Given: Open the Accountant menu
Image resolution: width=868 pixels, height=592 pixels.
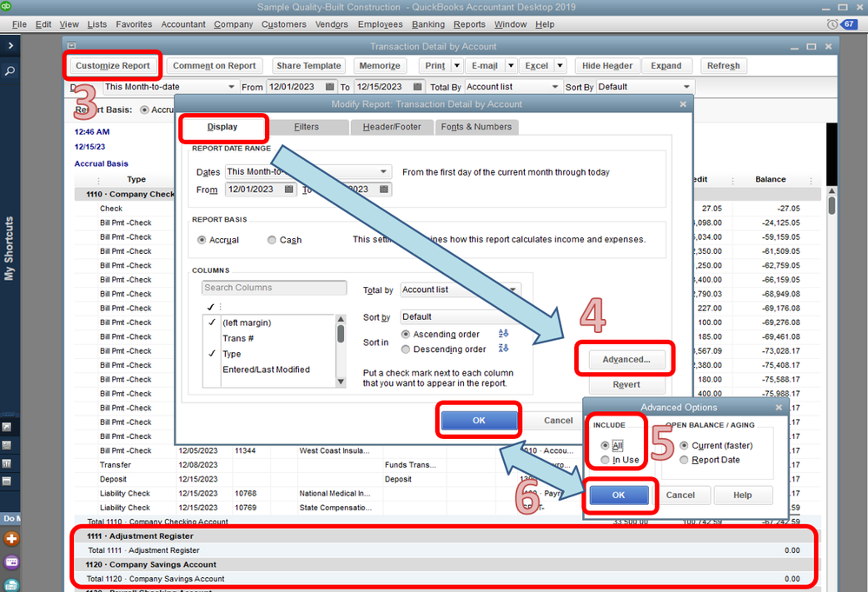Looking at the screenshot, I should (183, 24).
